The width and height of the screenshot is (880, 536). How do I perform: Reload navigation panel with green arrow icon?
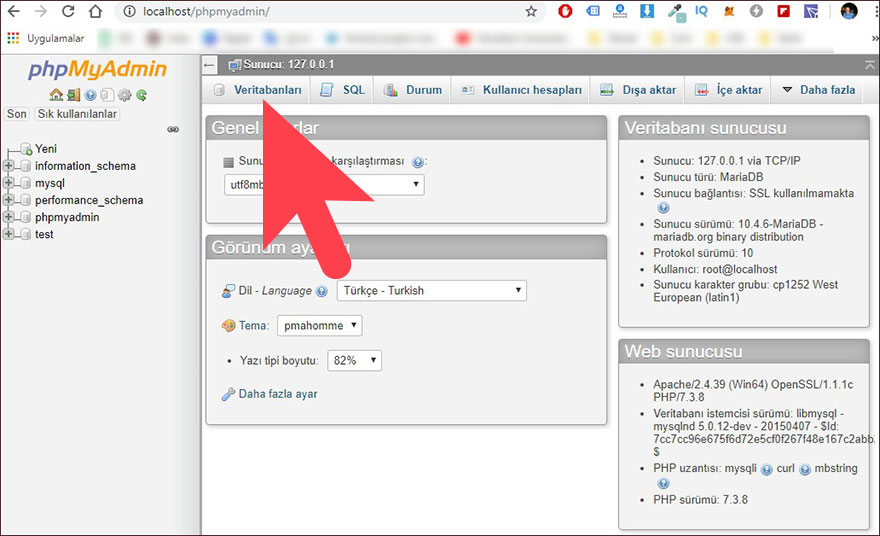coord(141,95)
